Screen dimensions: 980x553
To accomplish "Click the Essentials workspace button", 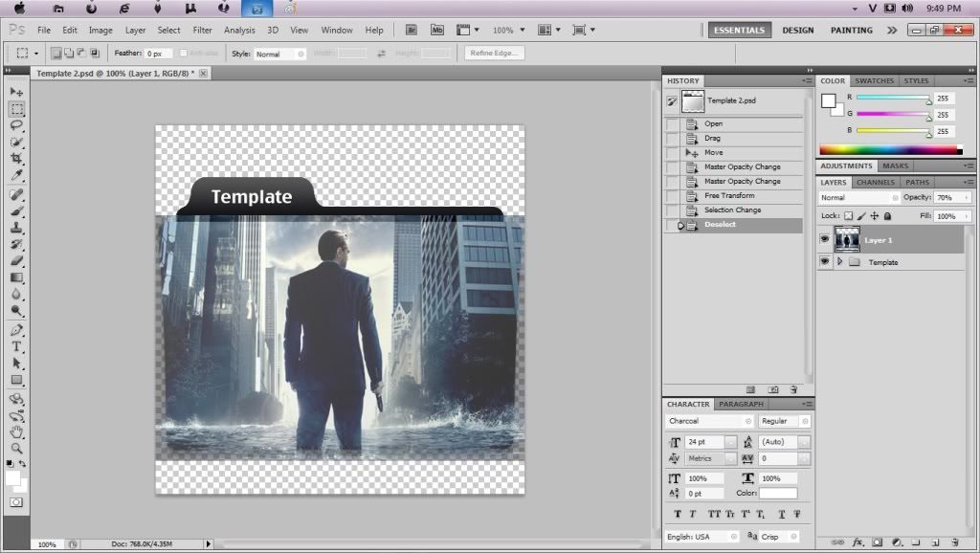I will 740,30.
